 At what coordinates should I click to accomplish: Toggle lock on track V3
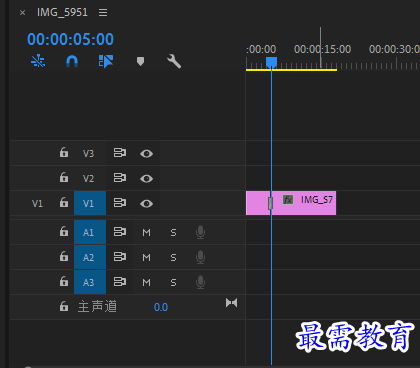pos(64,153)
